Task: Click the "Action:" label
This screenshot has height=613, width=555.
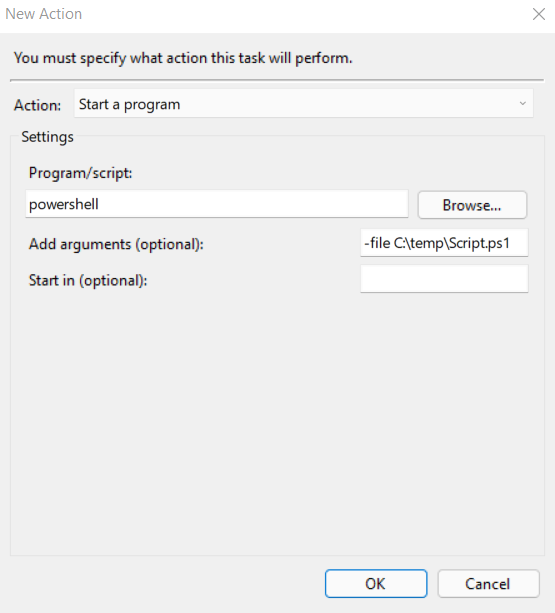Action: (x=38, y=105)
